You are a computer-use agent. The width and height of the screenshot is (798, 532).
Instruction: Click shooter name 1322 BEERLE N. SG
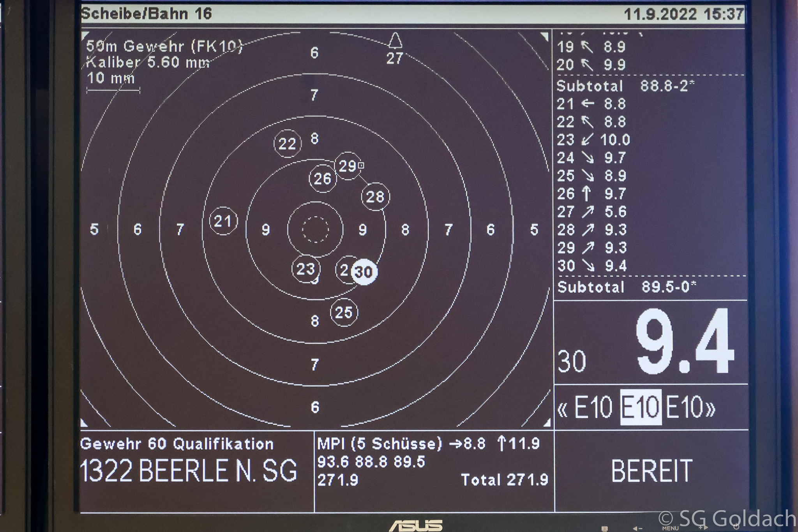189,470
